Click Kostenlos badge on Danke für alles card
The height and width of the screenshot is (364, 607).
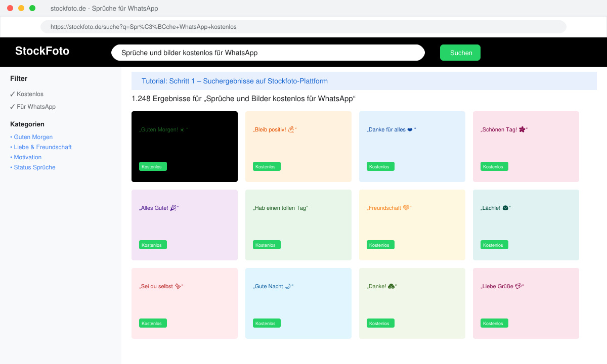click(380, 166)
